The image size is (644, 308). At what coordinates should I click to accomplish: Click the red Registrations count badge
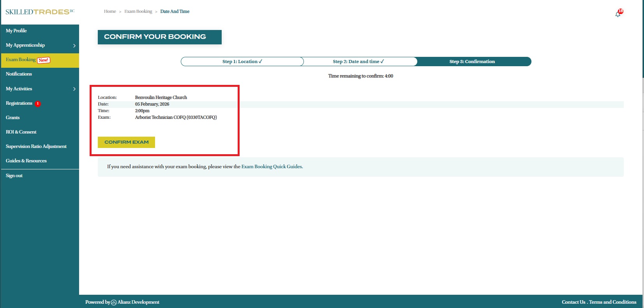[38, 104]
